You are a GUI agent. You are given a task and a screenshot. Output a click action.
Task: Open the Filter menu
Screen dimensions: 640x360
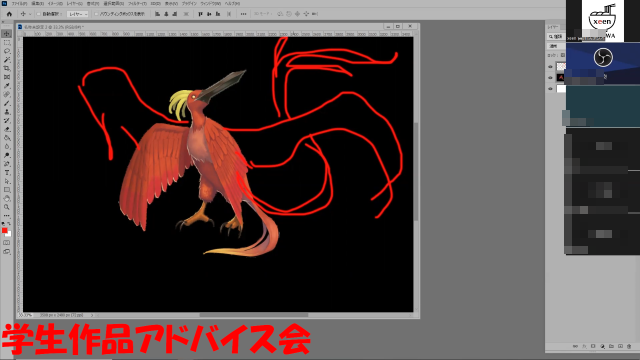point(138,3)
